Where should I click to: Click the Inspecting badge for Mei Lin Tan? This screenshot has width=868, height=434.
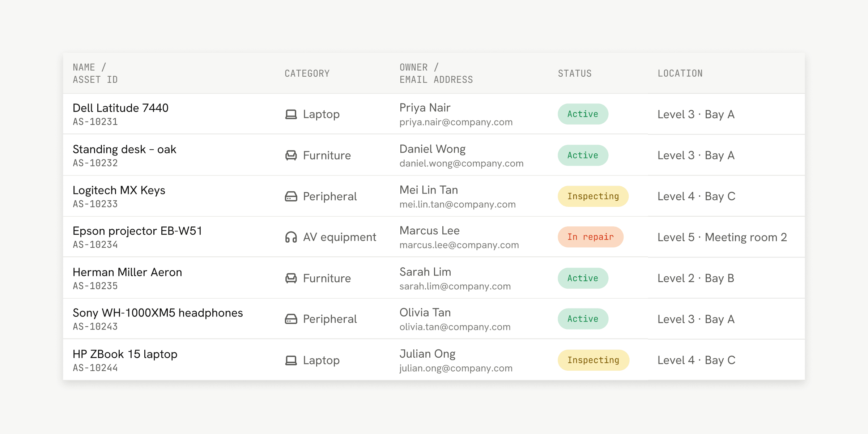pos(593,196)
